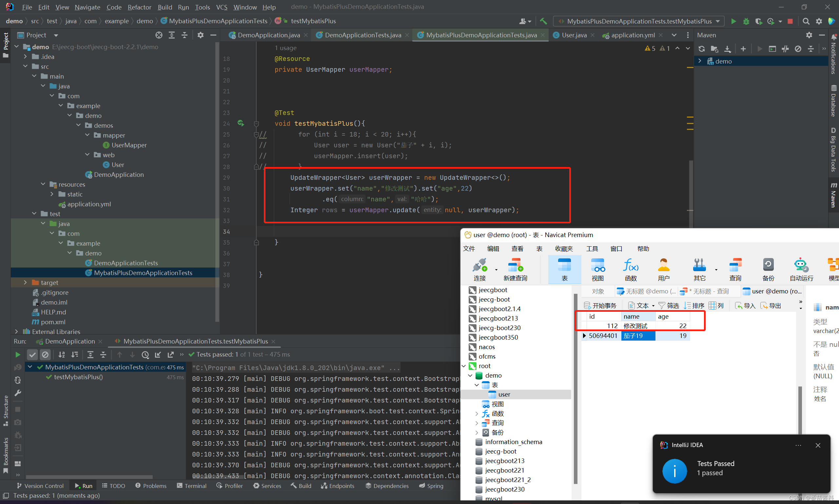839x504 pixels.
Task: Download Maven sources and documentation
Action: [727, 49]
